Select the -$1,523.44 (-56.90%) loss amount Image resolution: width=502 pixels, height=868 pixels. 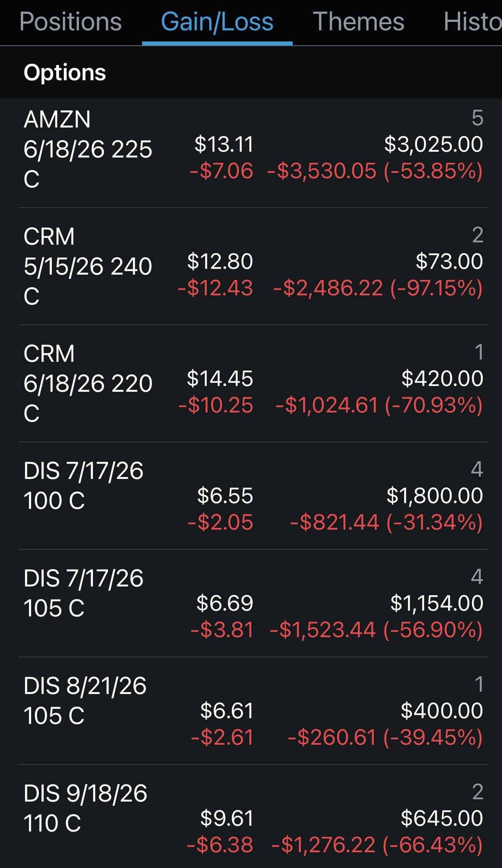(x=376, y=630)
